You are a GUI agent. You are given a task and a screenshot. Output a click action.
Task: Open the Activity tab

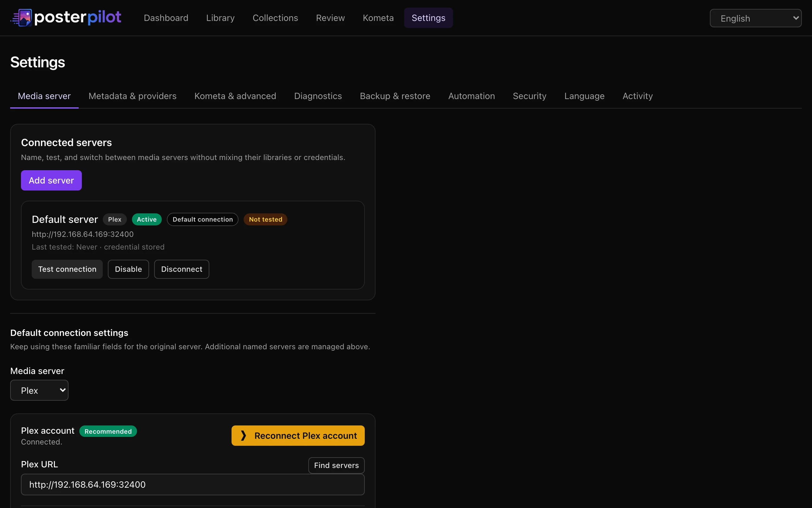point(638,96)
